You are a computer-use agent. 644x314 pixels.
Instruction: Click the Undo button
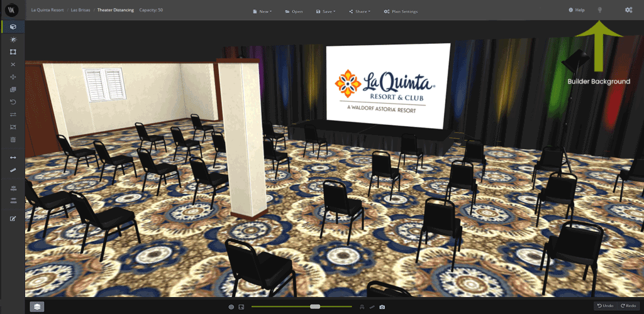point(606,306)
